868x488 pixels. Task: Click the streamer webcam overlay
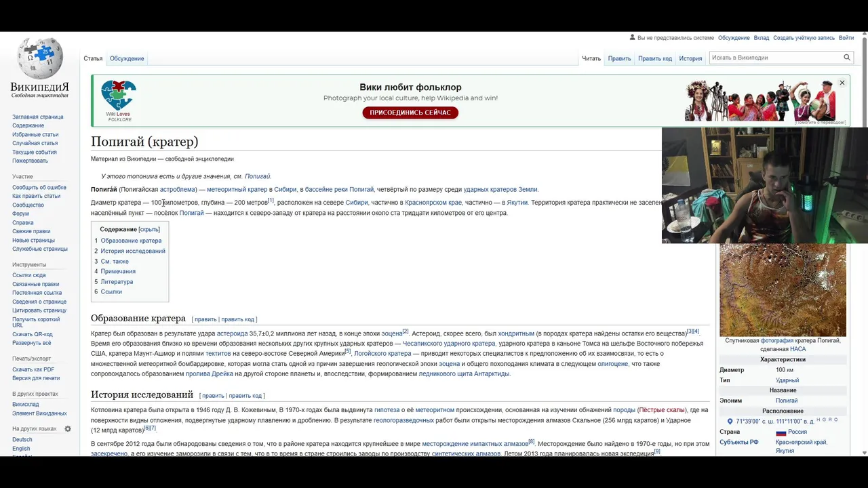[x=765, y=185]
